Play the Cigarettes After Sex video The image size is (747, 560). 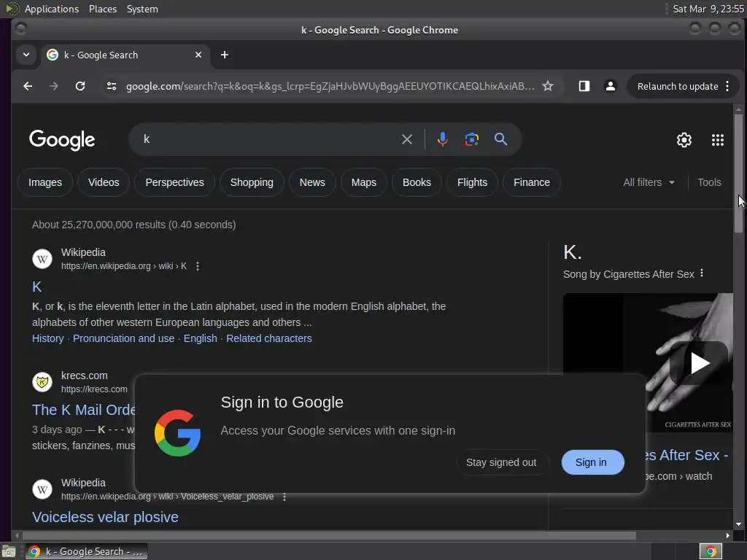(x=699, y=363)
